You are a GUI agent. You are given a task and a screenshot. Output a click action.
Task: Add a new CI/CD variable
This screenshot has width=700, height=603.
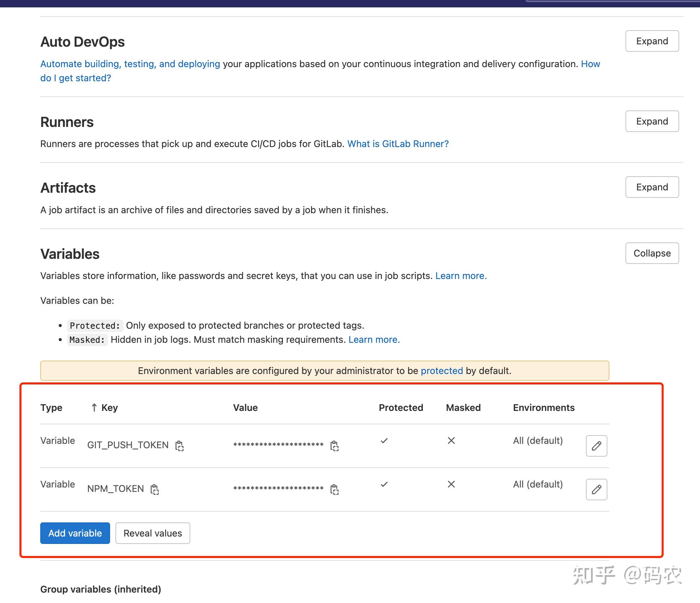(75, 533)
